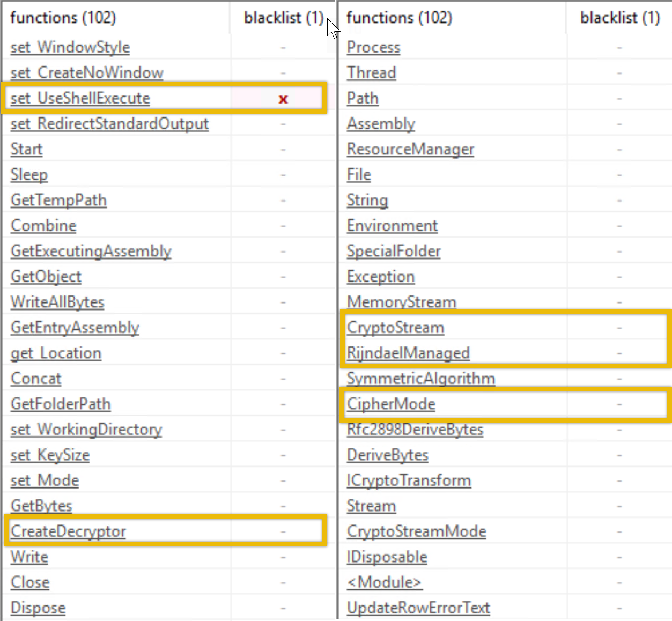Image resolution: width=672 pixels, height=621 pixels.
Task: Click the UpdateRowErrorText link
Action: click(418, 608)
